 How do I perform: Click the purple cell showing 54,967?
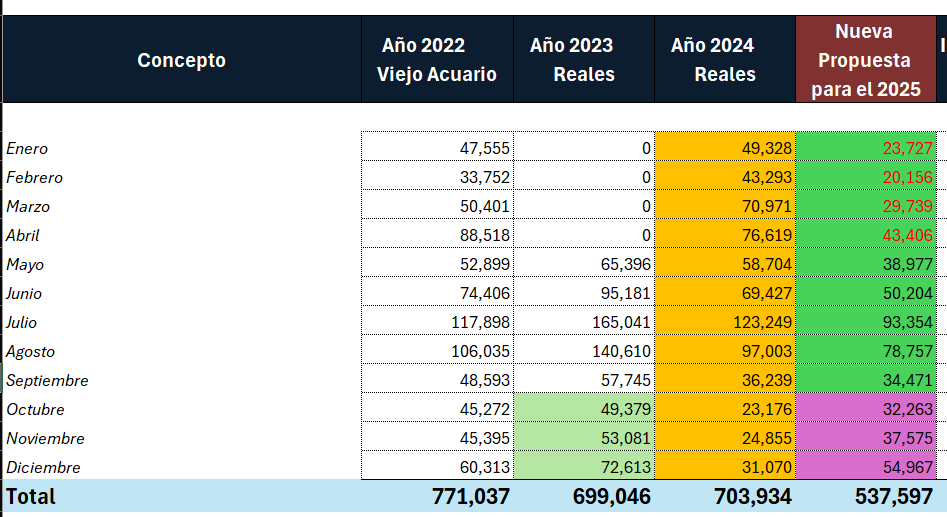tap(866, 468)
